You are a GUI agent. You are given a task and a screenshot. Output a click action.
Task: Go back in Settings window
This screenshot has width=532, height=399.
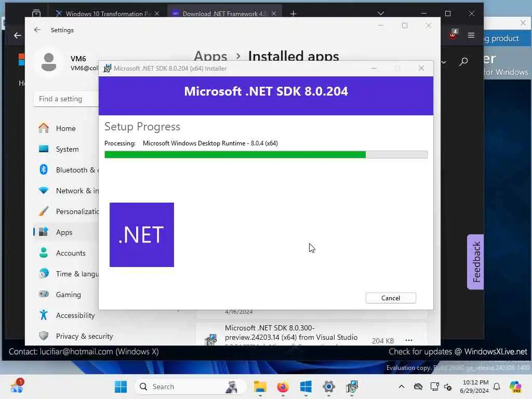coord(37,30)
